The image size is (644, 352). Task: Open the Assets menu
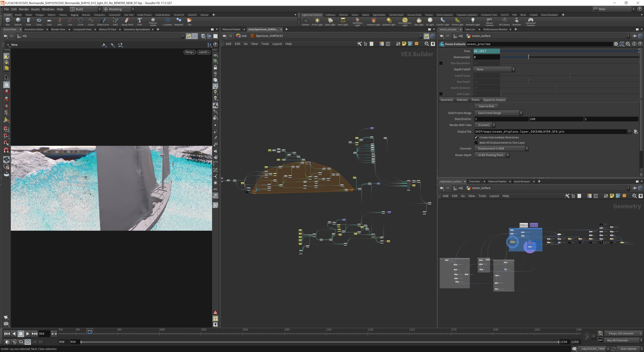pos(35,9)
